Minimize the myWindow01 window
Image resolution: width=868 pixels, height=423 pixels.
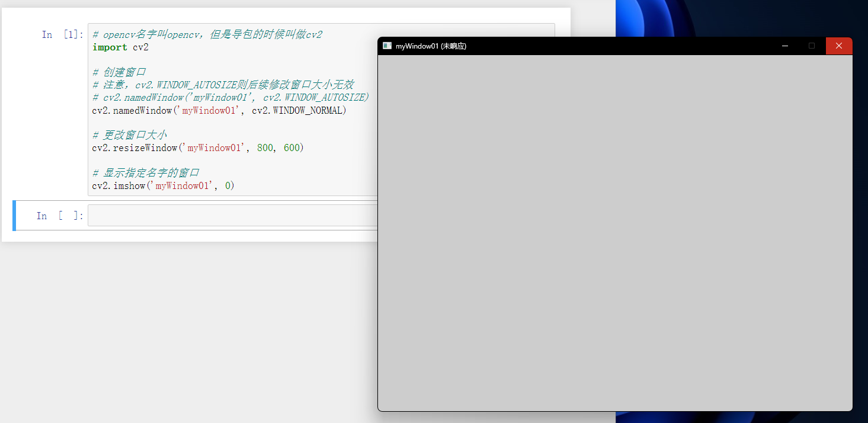(785, 46)
